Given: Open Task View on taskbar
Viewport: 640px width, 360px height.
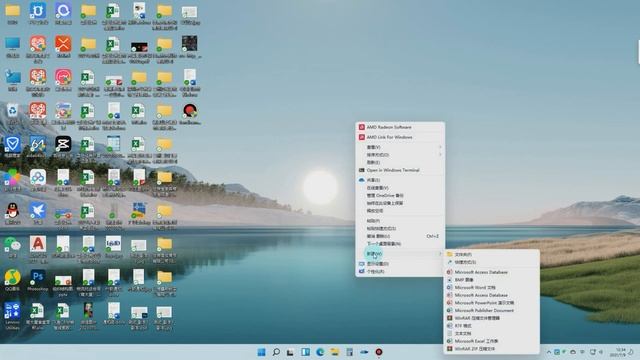Looking at the screenshot, I should [290, 352].
